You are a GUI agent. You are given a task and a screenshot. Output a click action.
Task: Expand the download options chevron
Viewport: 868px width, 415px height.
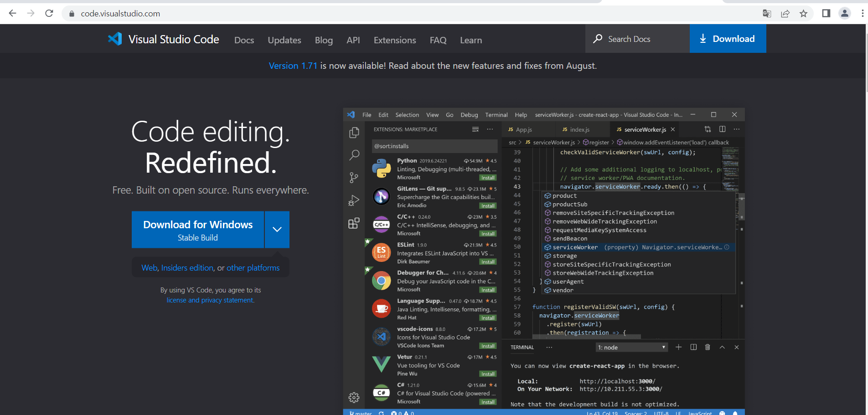[277, 230]
